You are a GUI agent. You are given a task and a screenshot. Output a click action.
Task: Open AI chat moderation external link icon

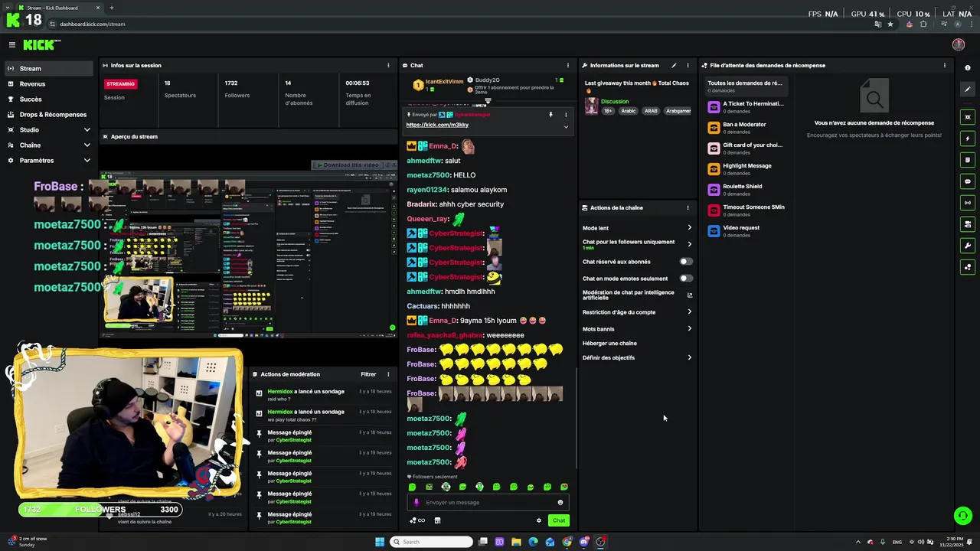[x=690, y=295]
